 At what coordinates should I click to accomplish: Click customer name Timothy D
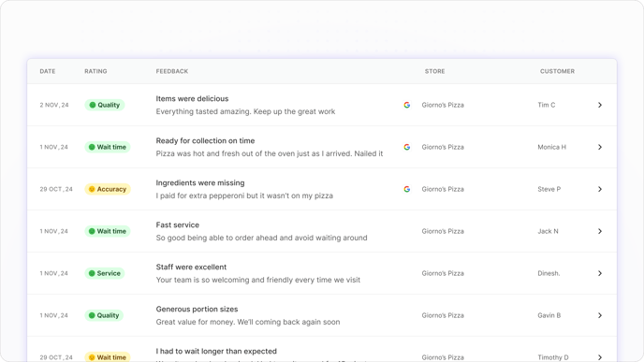pyautogui.click(x=553, y=357)
